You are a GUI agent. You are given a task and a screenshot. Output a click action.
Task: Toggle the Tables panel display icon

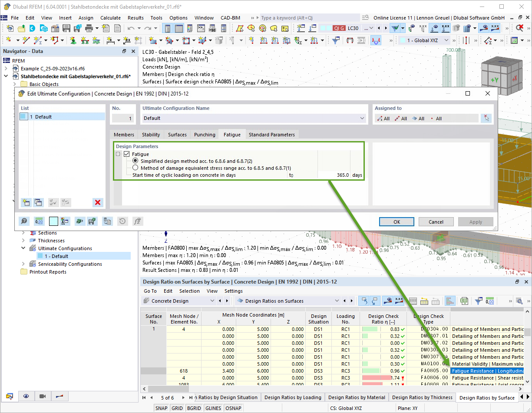(x=178, y=28)
